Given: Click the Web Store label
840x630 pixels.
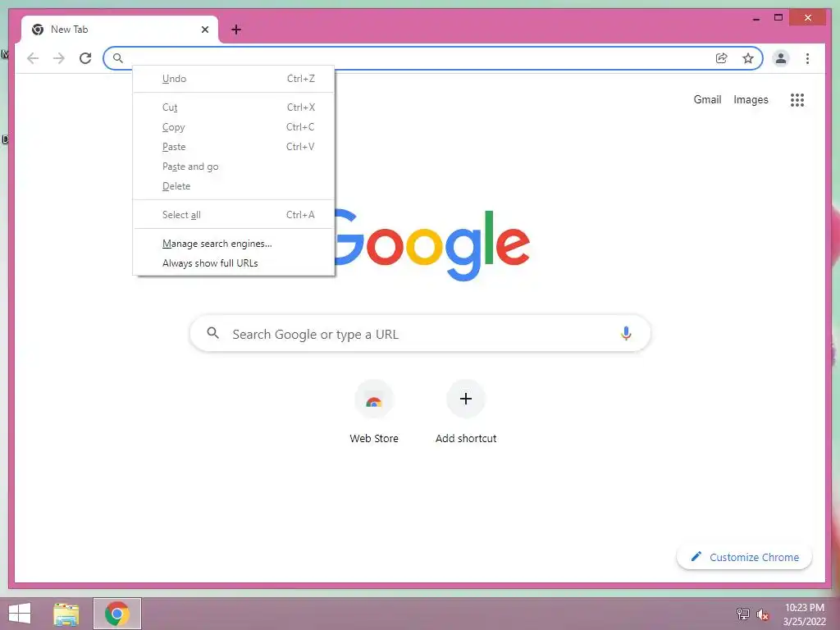Looking at the screenshot, I should pos(374,438).
